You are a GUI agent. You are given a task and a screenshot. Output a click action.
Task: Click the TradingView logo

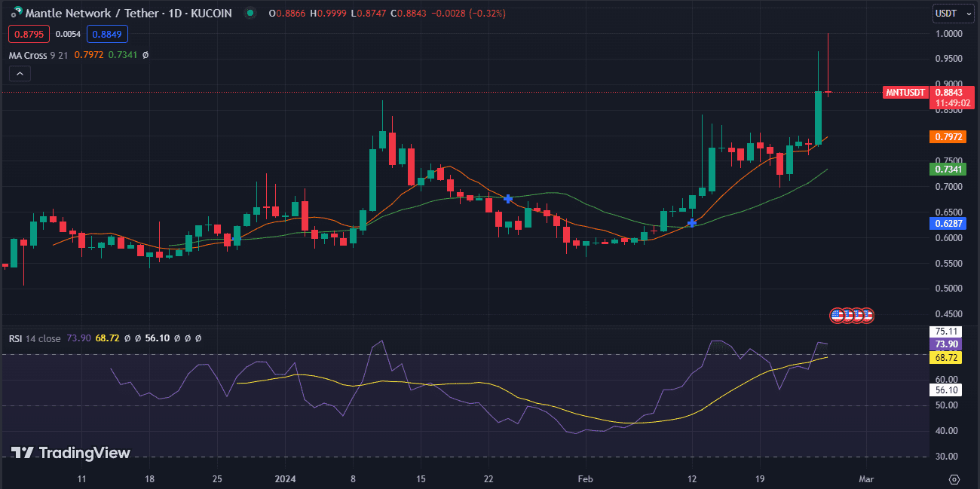71,453
